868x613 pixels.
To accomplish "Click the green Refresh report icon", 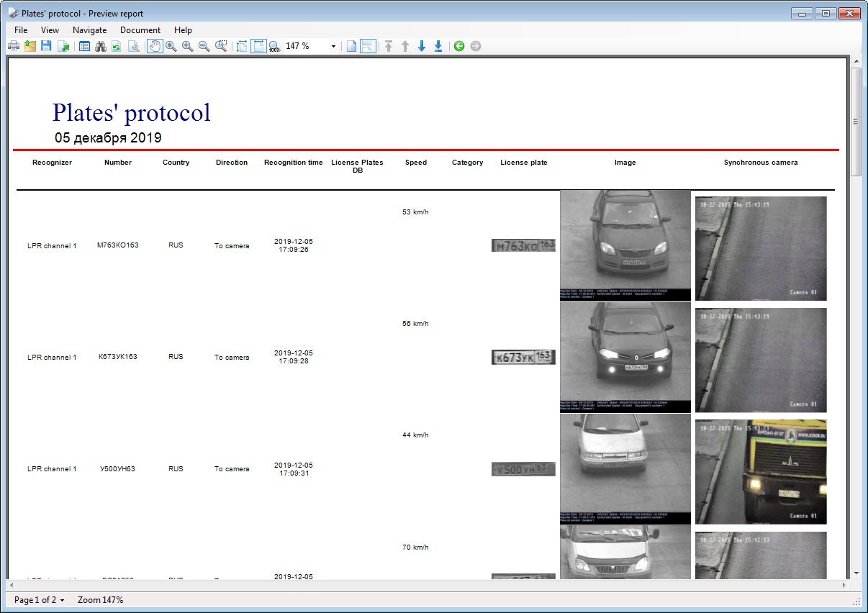I will tap(116, 46).
